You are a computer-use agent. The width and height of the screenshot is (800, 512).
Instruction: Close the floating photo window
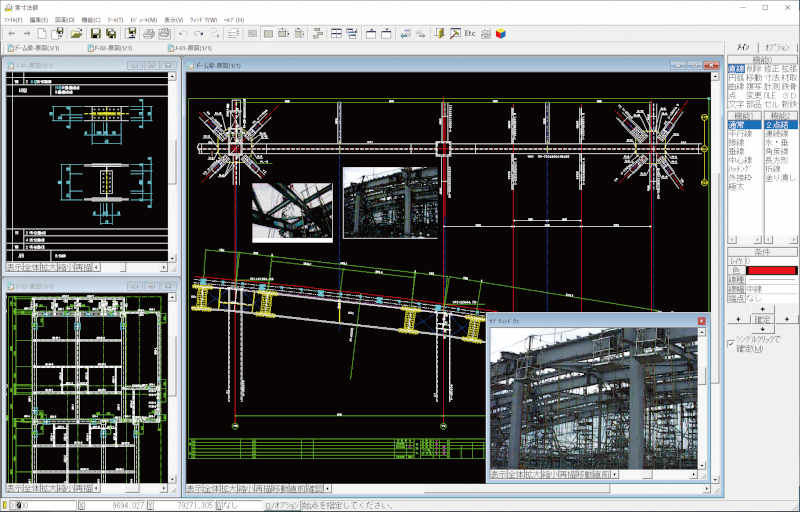tap(701, 321)
